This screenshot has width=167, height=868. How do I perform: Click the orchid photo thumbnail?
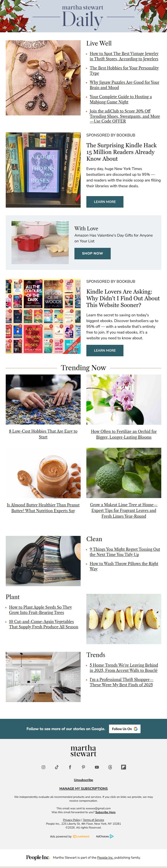(x=124, y=399)
